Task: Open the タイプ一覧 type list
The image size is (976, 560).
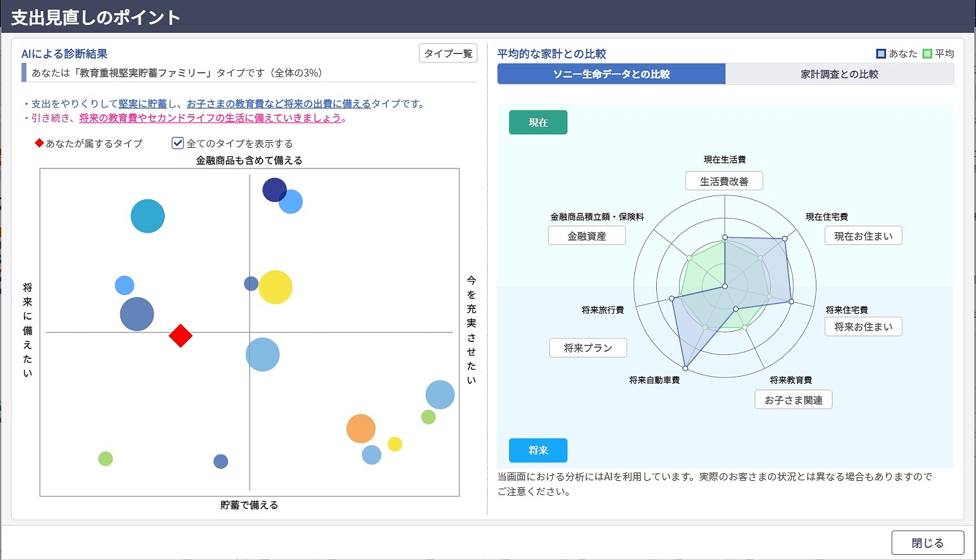Action: [448, 53]
